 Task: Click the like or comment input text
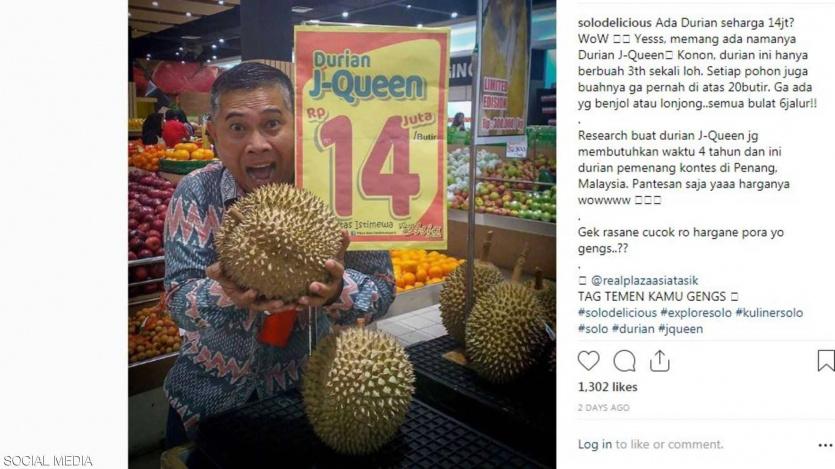click(x=670, y=444)
